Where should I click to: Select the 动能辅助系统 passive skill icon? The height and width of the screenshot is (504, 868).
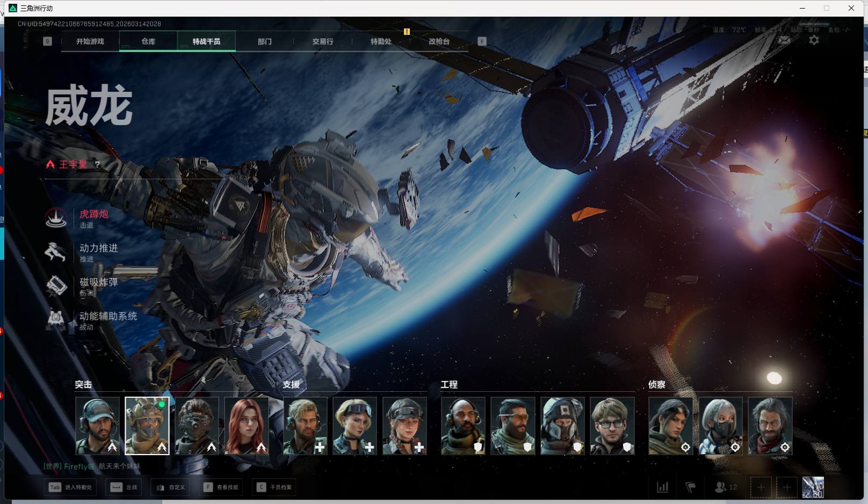[x=56, y=320]
